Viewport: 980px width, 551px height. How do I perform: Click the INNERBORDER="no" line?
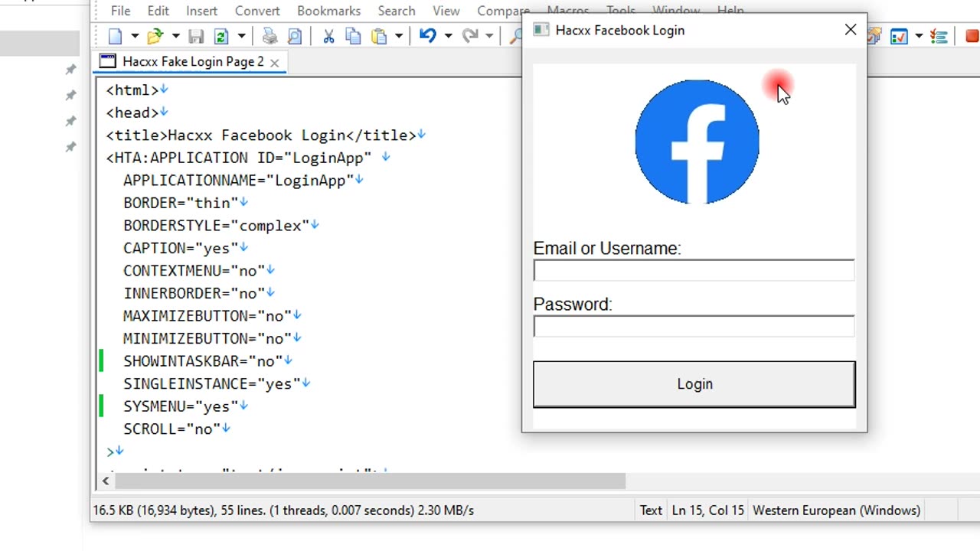pyautogui.click(x=198, y=293)
